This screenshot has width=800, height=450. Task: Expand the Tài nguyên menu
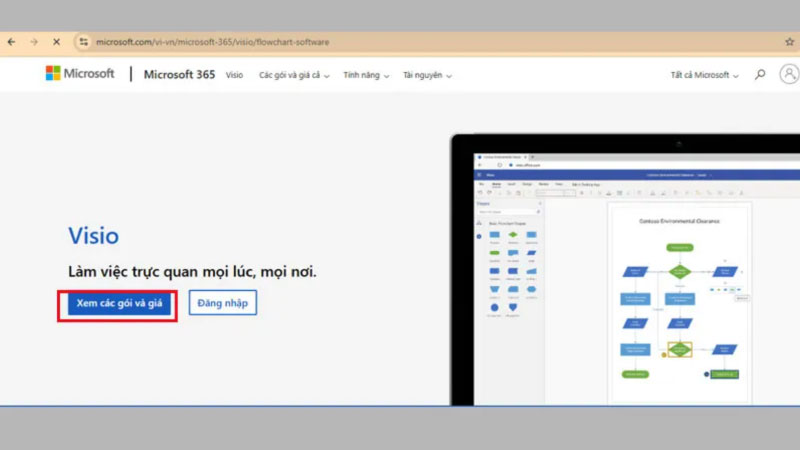[427, 75]
